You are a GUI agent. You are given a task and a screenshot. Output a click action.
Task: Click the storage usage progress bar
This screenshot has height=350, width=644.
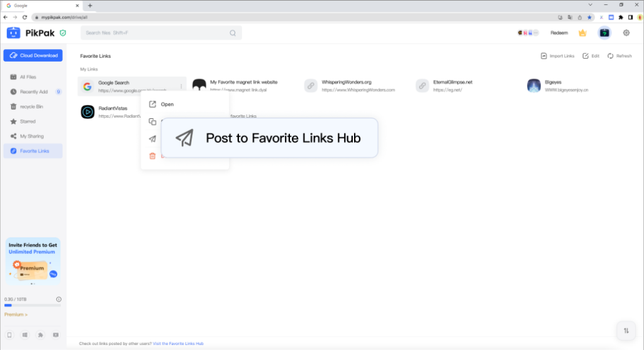click(x=33, y=305)
